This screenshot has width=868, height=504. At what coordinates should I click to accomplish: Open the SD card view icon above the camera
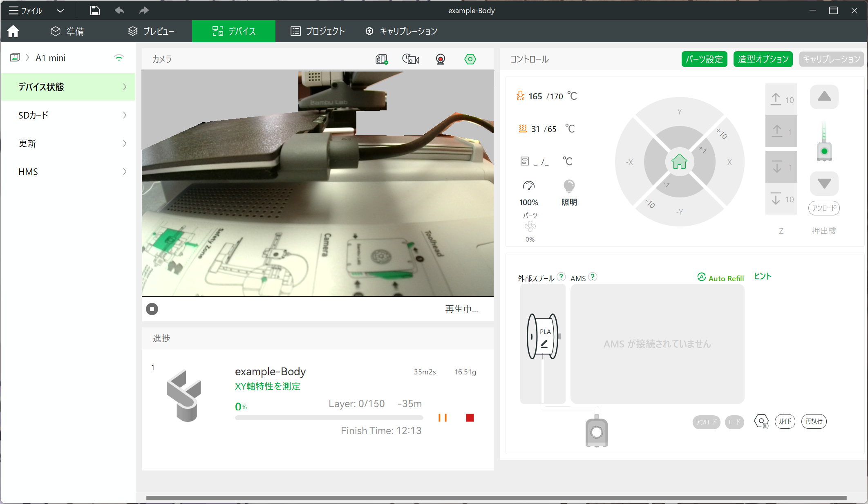point(382,59)
